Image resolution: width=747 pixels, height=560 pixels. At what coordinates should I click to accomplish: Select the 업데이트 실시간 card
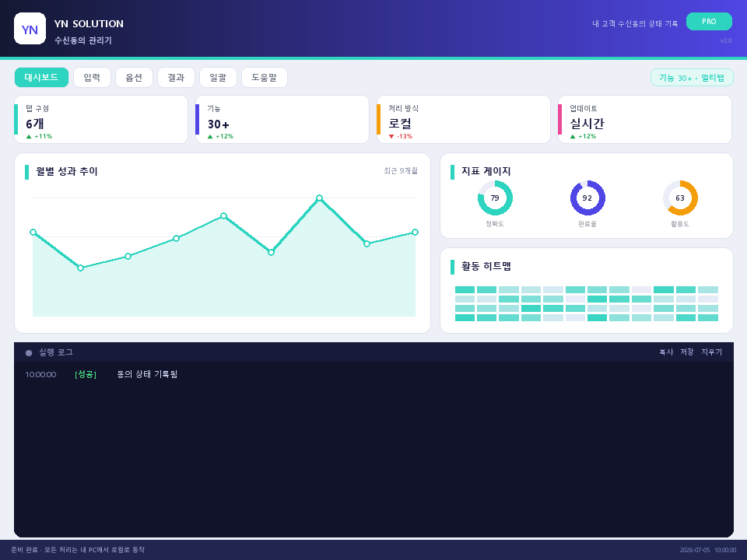(644, 120)
